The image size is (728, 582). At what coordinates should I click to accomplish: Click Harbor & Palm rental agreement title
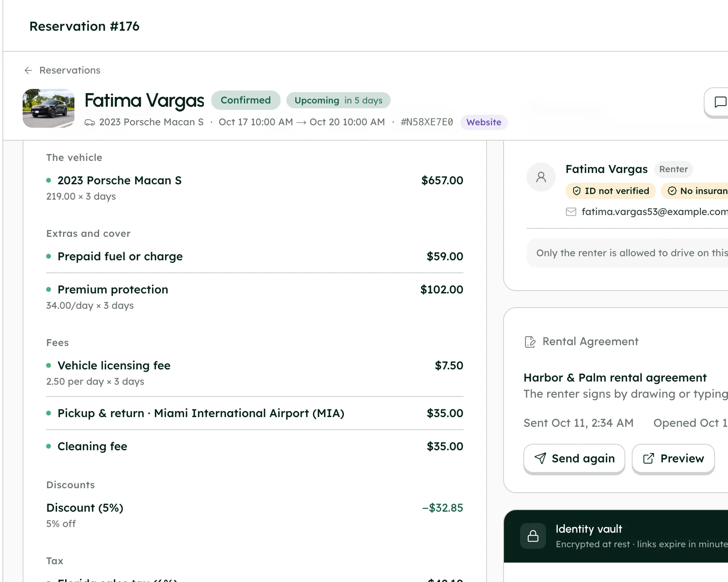[615, 377]
